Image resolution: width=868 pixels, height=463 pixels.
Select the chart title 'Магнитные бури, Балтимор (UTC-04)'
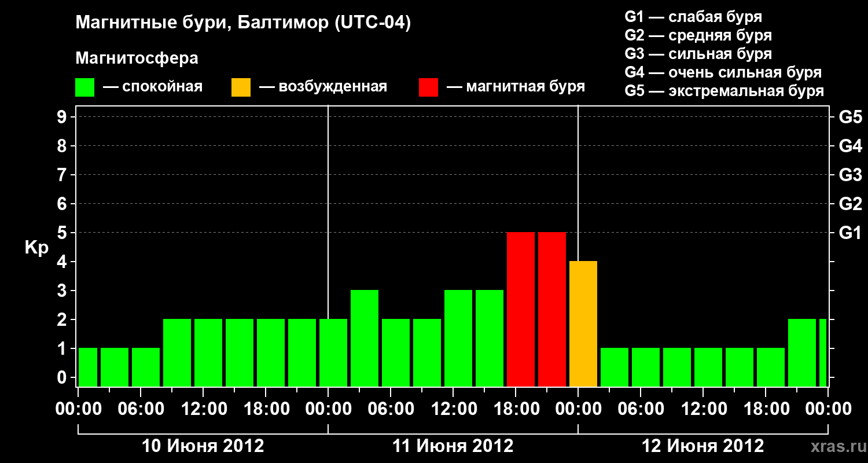coord(243,23)
